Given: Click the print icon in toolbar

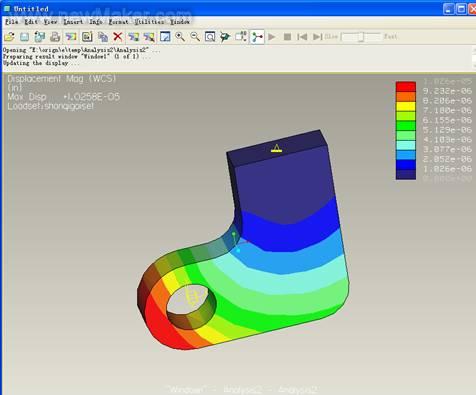Looking at the screenshot, I should (55, 37).
